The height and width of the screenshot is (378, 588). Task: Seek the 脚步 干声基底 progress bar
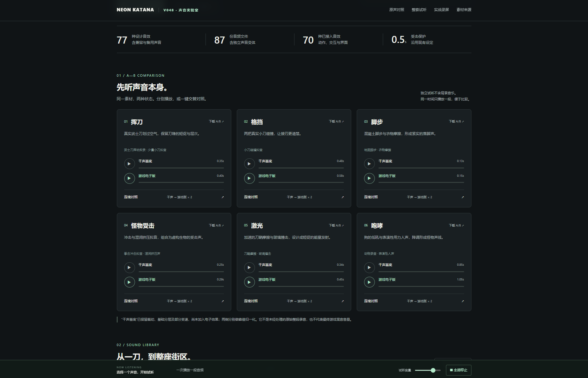(x=421, y=168)
